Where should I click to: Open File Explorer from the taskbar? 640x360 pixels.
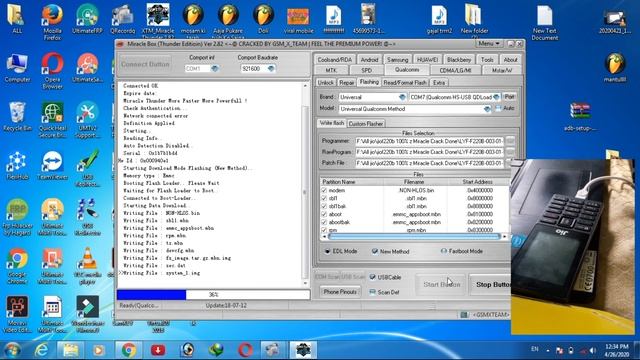[x=71, y=350]
